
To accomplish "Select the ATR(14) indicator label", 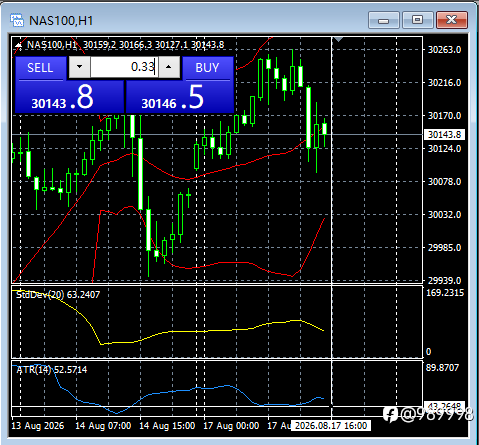I will click(x=52, y=370).
